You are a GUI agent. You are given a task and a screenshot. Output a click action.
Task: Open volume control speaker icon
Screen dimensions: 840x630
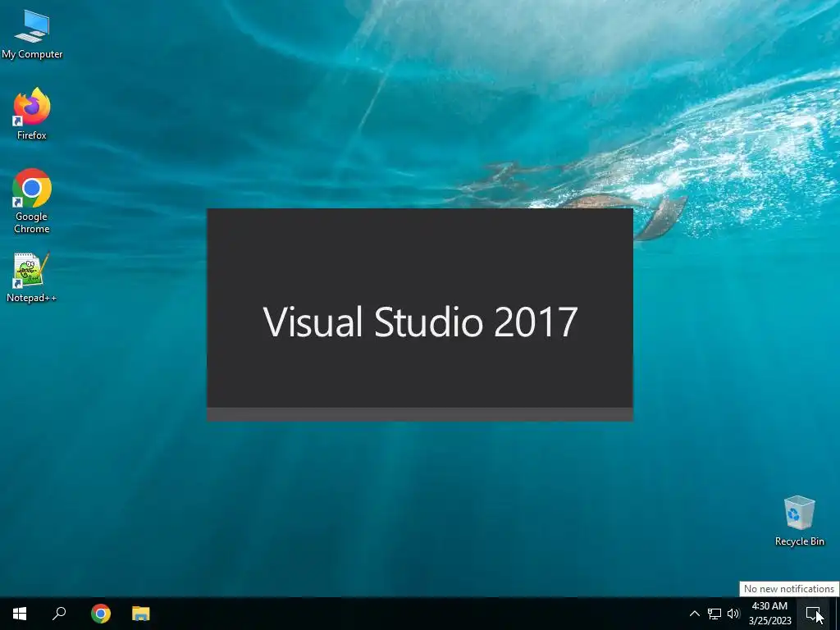733,614
